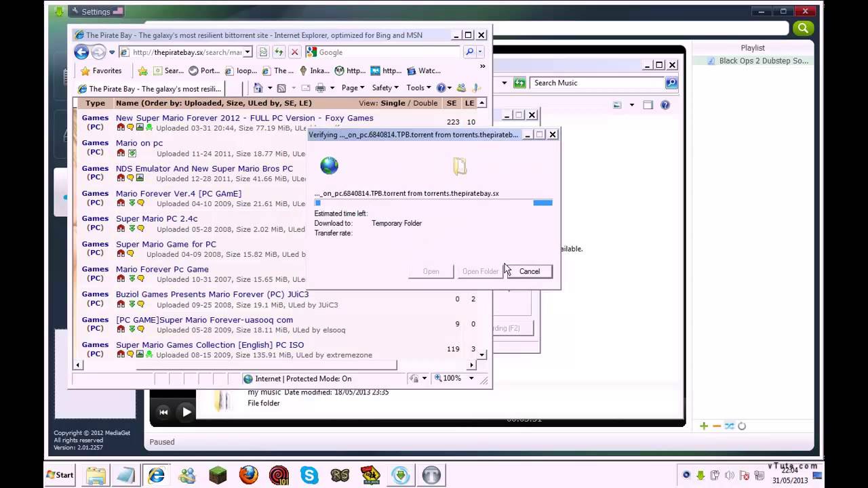Expand the Print options dropdown arrow
Screen dimensions: 868x488
coord(332,88)
